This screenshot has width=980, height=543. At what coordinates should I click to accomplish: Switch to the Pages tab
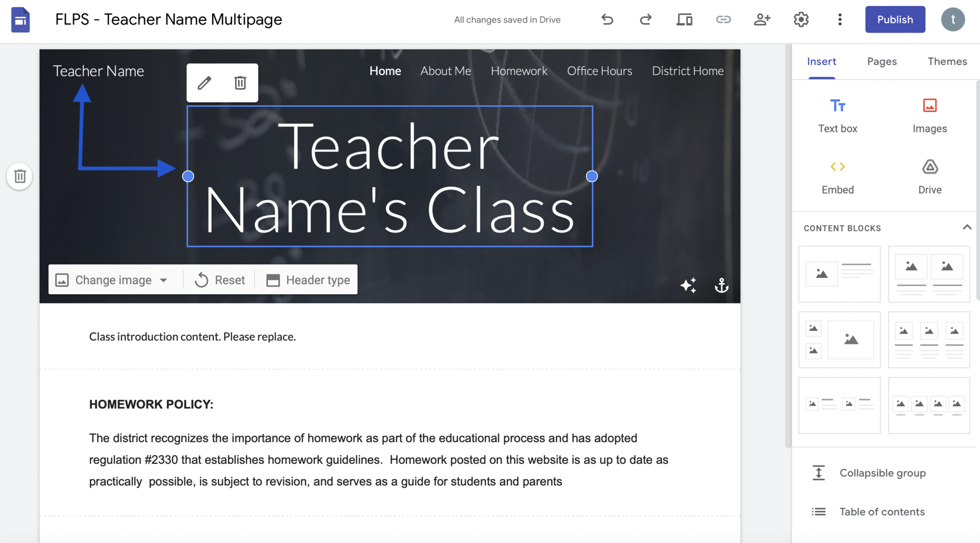click(x=881, y=61)
